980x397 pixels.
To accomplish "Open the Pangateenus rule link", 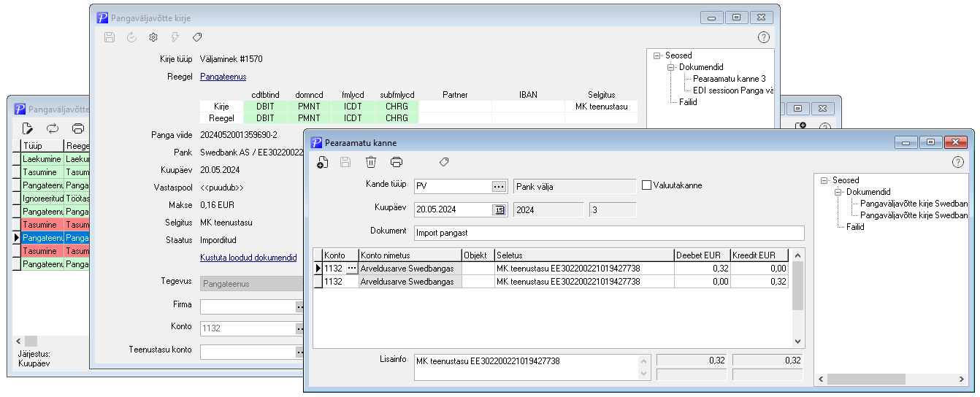I will pyautogui.click(x=223, y=77).
